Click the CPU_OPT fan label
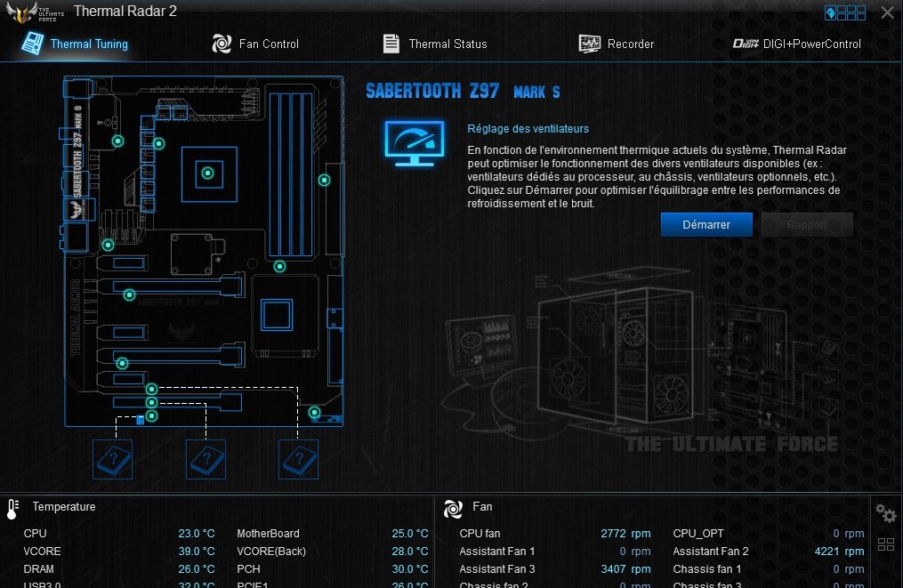Viewport: 903px width, 588px height. point(698,534)
